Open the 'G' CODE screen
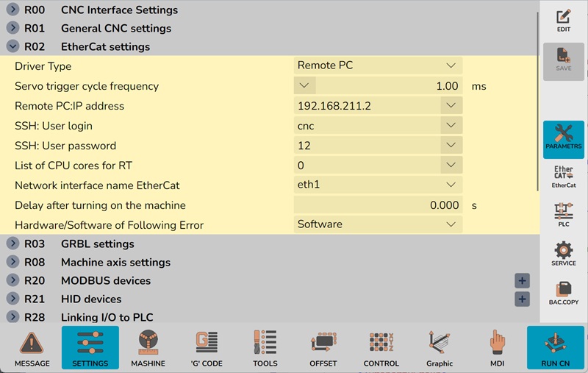The width and height of the screenshot is (588, 373). click(x=207, y=347)
